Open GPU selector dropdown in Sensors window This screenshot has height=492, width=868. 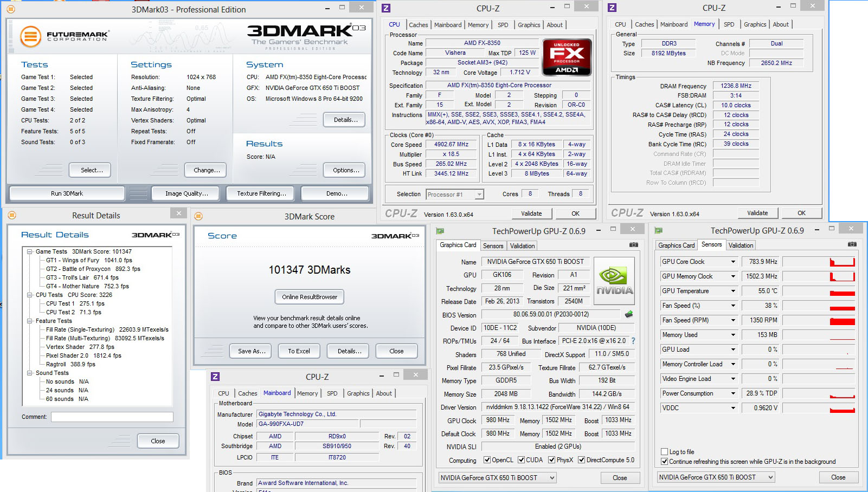pos(716,477)
